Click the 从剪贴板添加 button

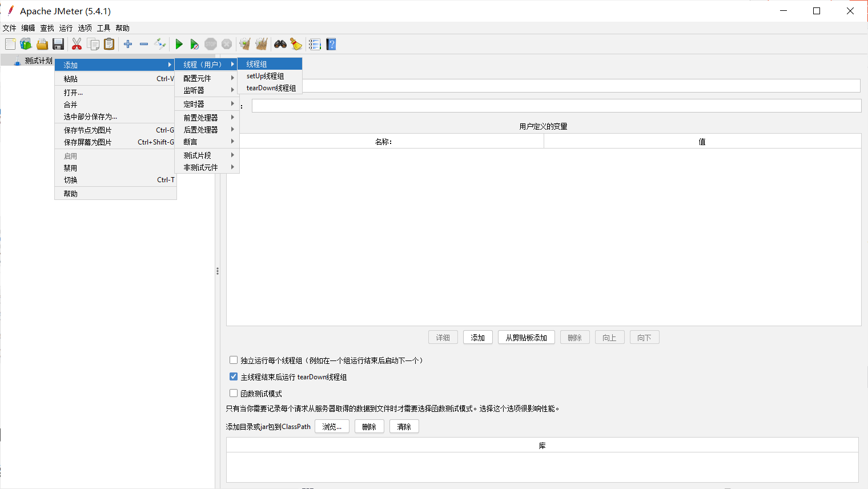tap(527, 338)
